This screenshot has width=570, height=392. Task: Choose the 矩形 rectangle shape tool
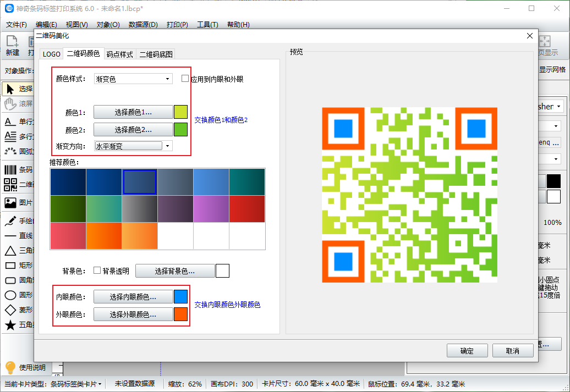(x=18, y=265)
